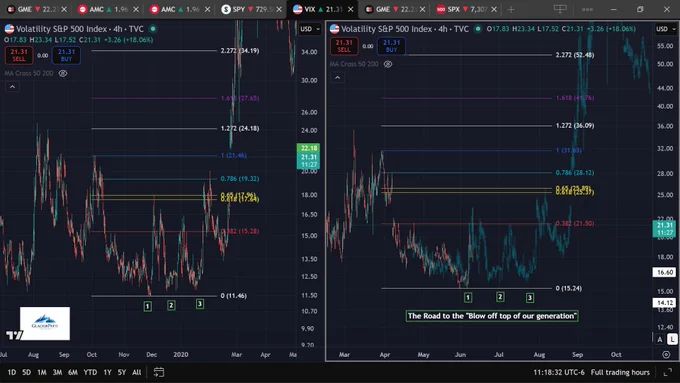Viewport: 680px width, 383px height.
Task: Toggle MA Cross visibility on left chart
Action: (63, 73)
